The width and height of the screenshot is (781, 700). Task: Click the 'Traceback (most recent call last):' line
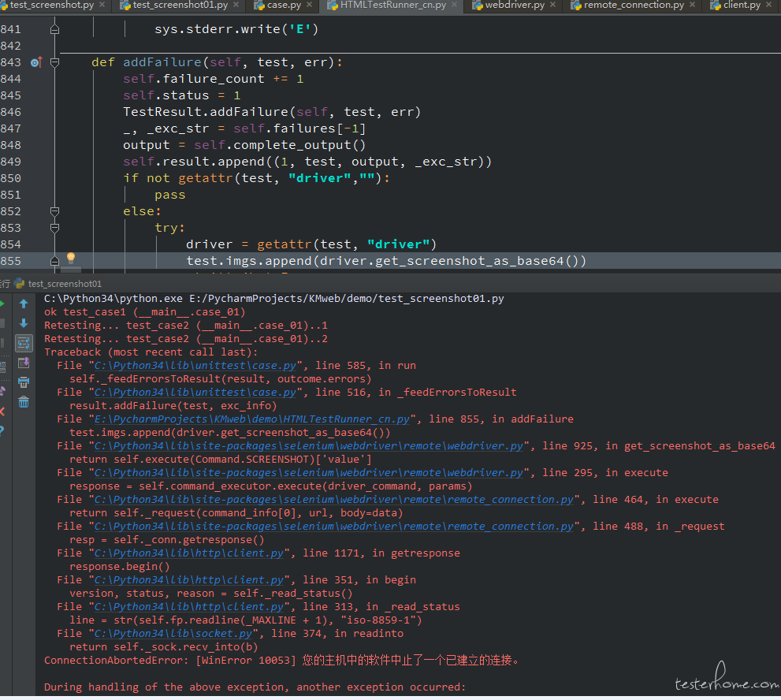[151, 352]
